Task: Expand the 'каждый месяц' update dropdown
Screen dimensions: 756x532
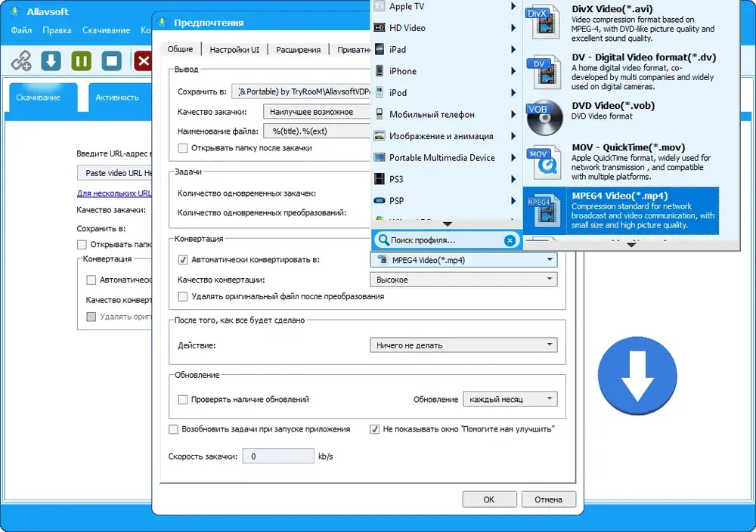Action: (510, 399)
